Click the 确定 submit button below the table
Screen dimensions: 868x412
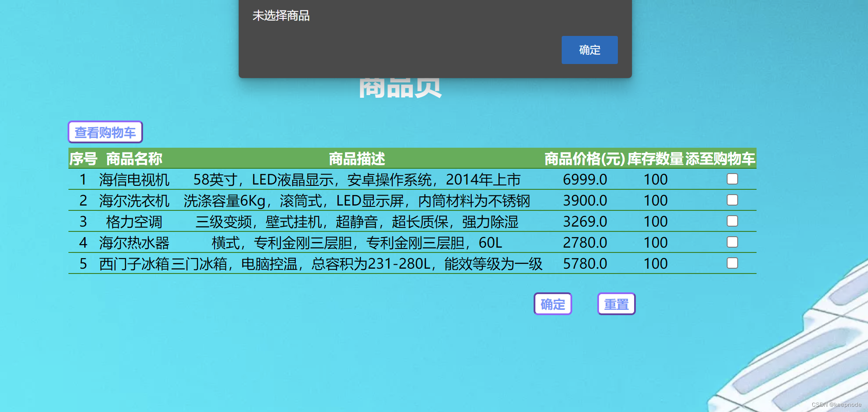553,304
